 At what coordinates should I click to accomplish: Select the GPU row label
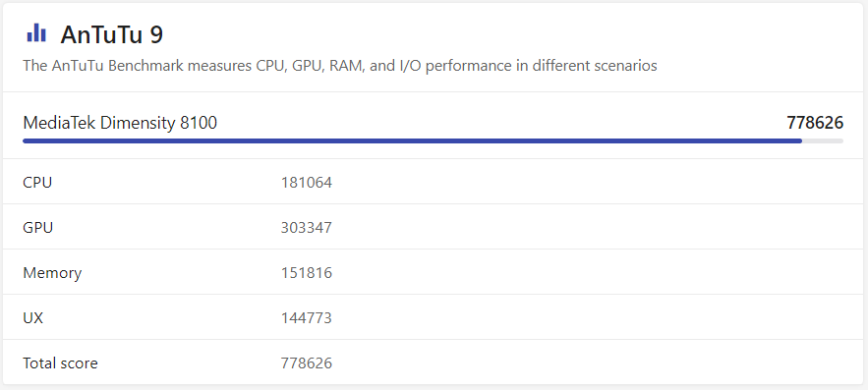tap(38, 227)
